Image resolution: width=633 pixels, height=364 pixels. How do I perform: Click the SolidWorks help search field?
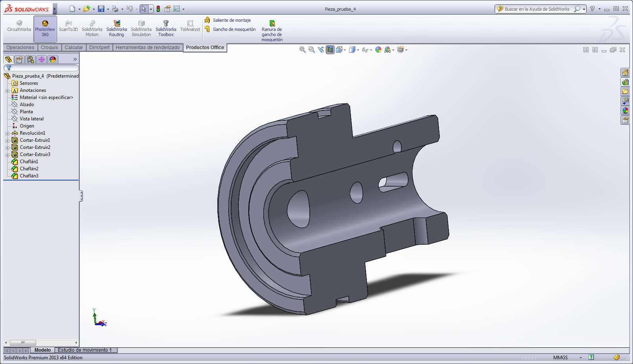[537, 9]
